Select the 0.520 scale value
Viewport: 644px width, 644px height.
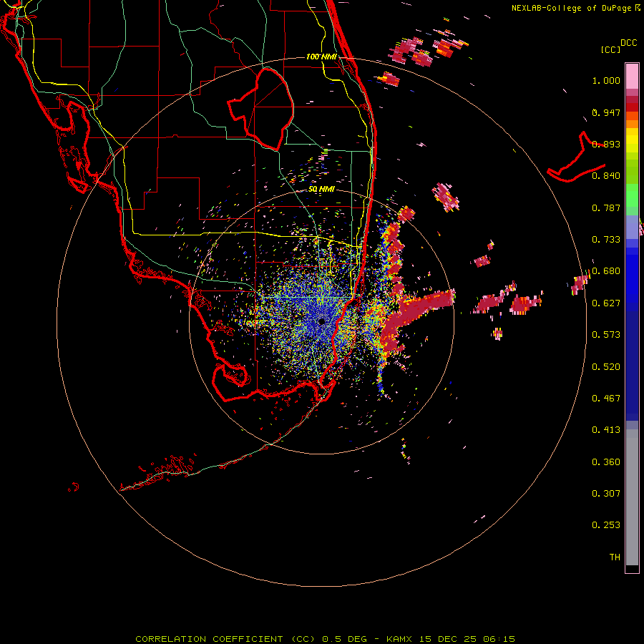[606, 366]
